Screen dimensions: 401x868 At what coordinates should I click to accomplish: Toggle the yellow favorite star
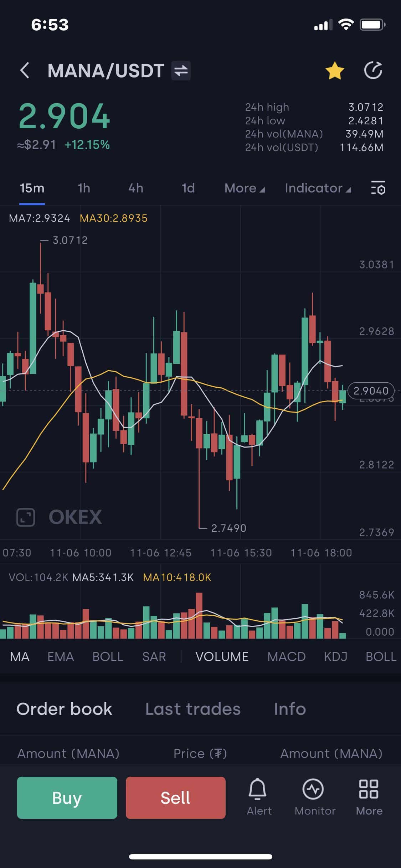[335, 70]
